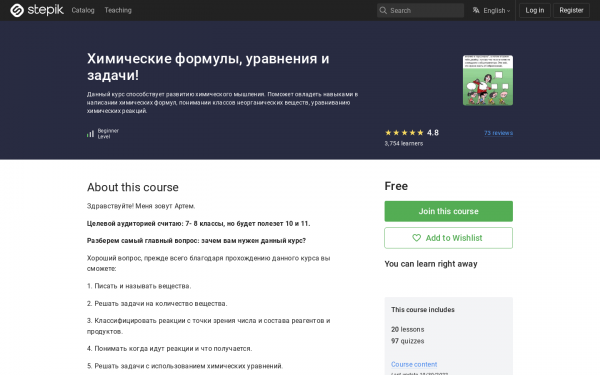
Task: Click the Join this course button
Action: point(448,211)
